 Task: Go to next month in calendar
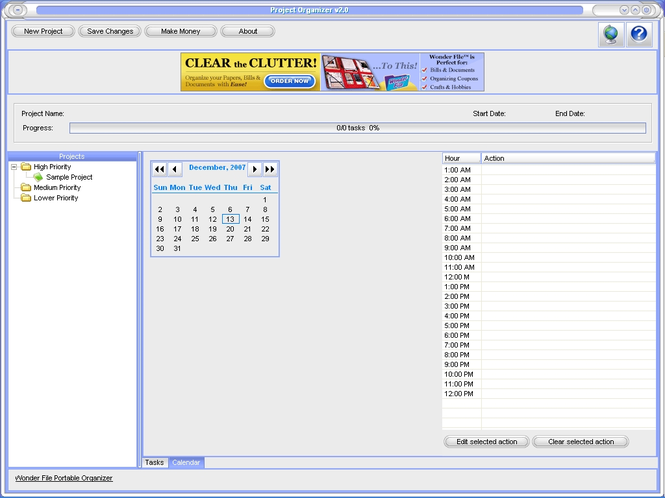pos(254,169)
